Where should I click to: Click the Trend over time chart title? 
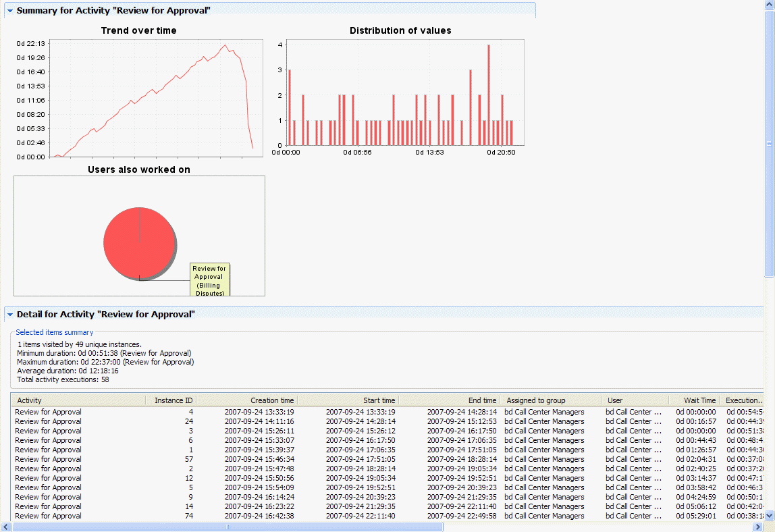(x=139, y=30)
